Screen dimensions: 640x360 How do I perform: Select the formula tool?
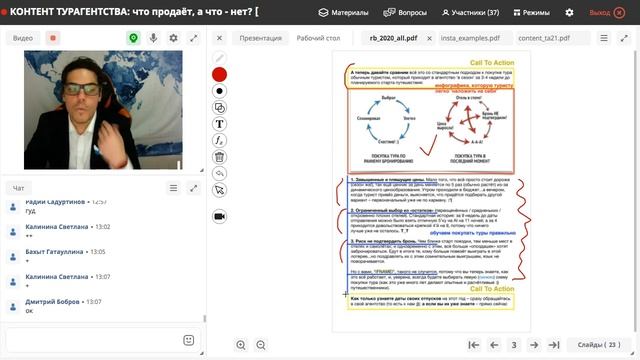click(x=219, y=140)
